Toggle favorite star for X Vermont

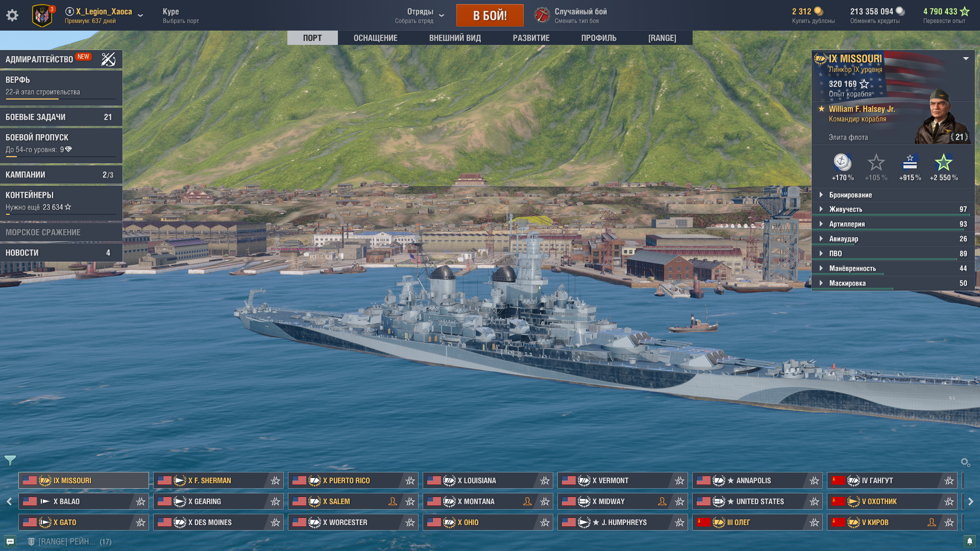680,481
